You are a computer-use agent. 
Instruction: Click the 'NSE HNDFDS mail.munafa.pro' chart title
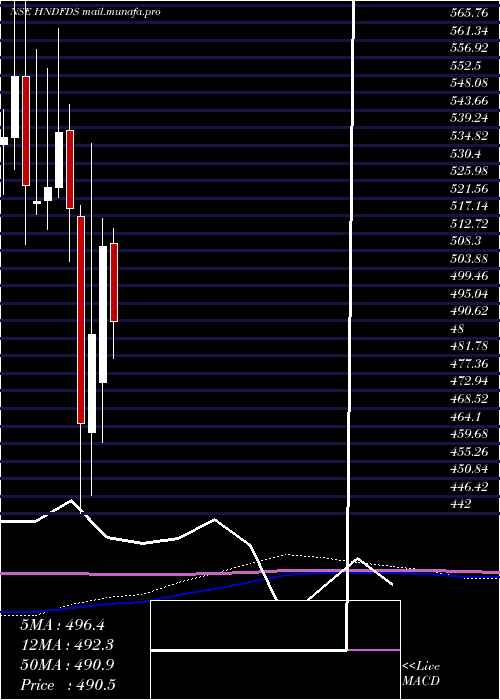85,12
